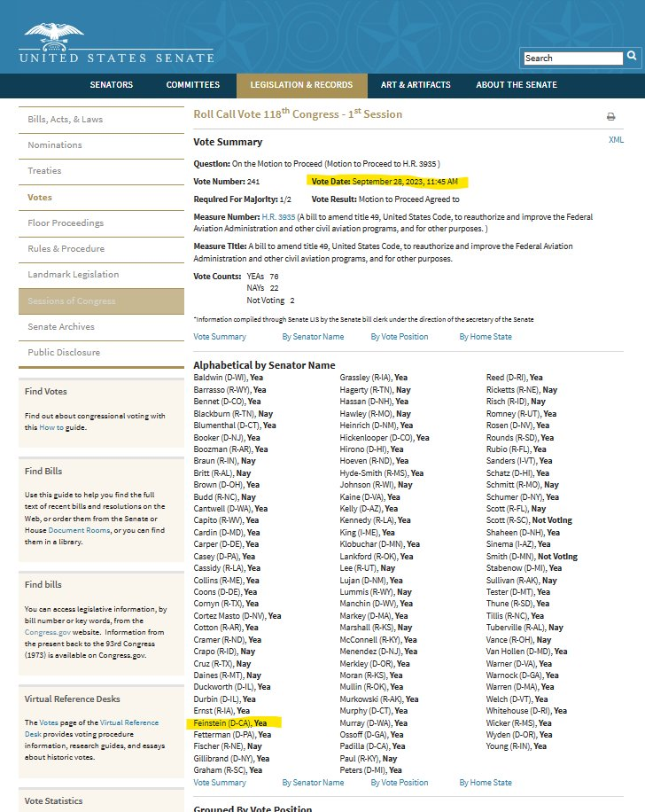Viewport: 645px width, 812px height.
Task: Jump to top By Vote Position link
Action: pos(399,337)
